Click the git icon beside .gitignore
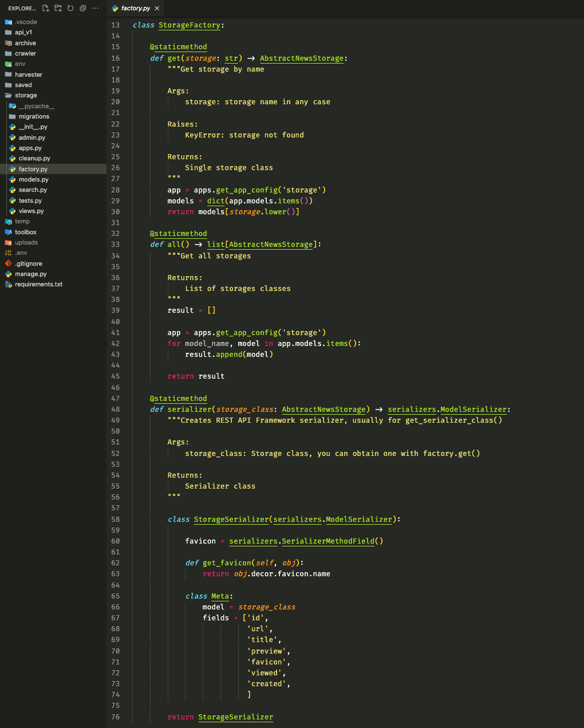This screenshot has width=584, height=728. [x=8, y=263]
